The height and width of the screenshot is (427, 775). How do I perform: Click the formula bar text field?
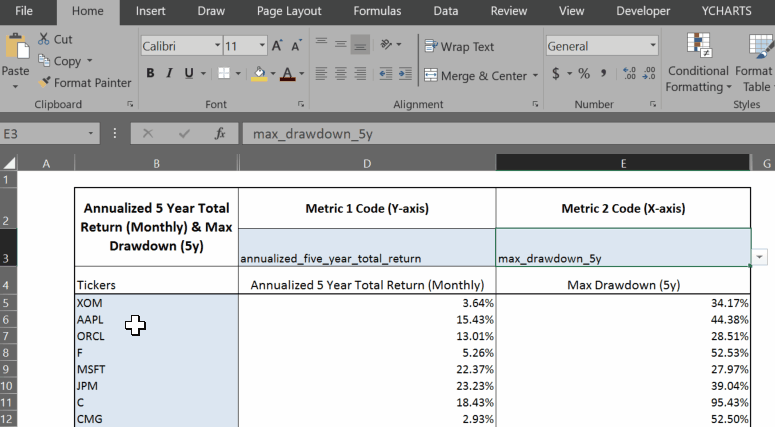coord(509,134)
